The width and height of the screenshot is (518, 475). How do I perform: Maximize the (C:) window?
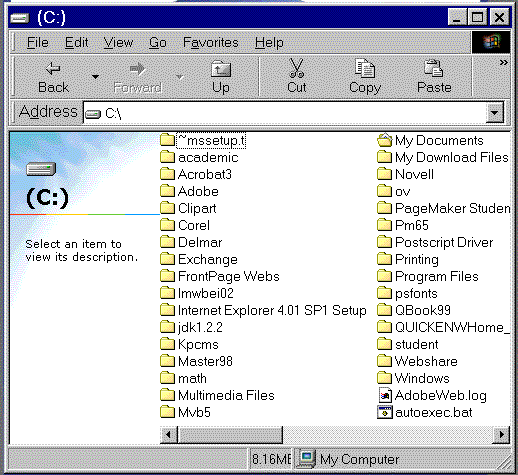[x=477, y=17]
